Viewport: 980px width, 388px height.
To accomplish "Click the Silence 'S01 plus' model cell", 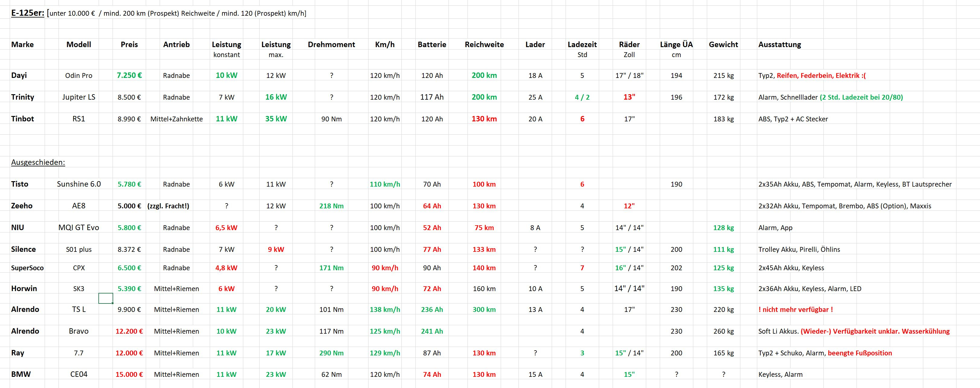I will (79, 249).
